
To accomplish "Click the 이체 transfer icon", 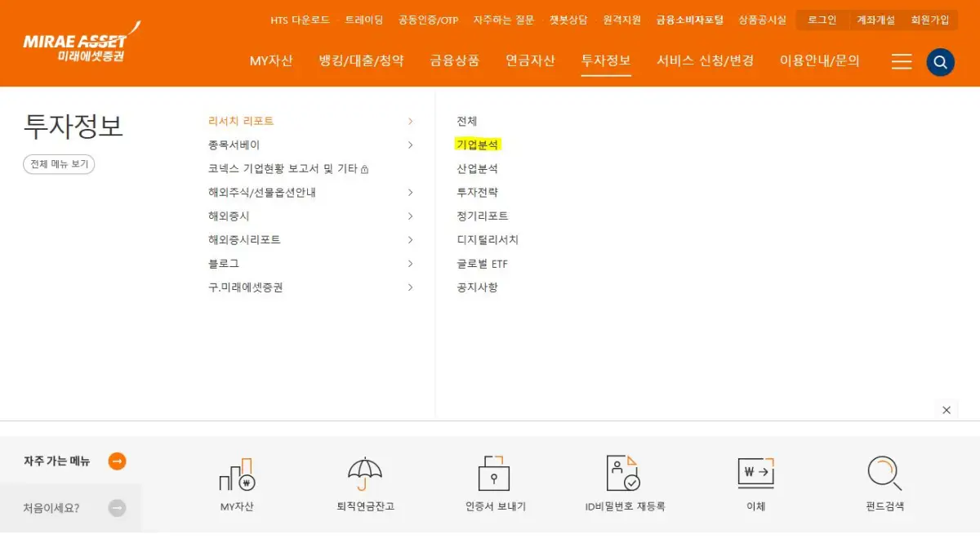I will [x=755, y=474].
